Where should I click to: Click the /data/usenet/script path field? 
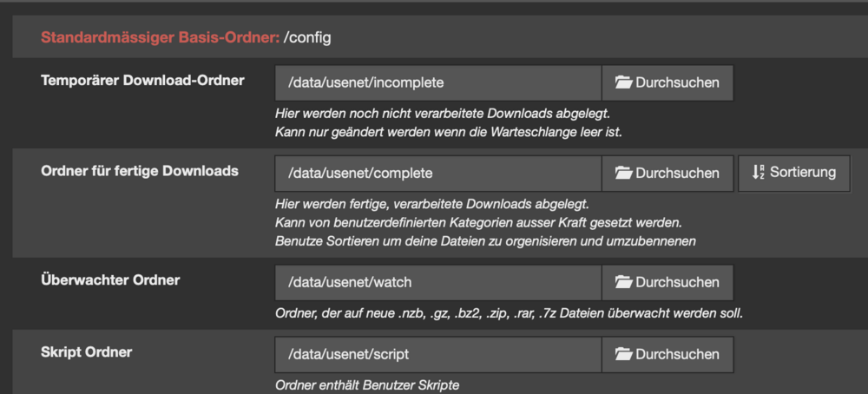click(438, 354)
